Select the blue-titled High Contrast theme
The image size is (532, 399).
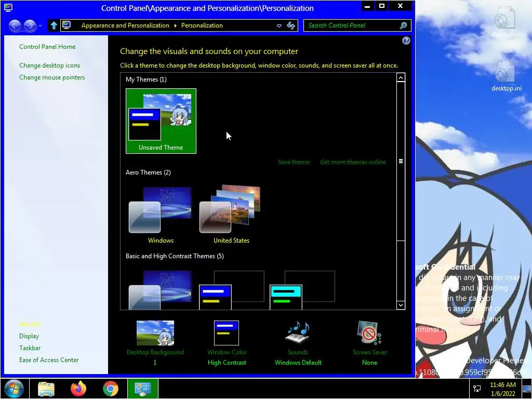coord(231,289)
